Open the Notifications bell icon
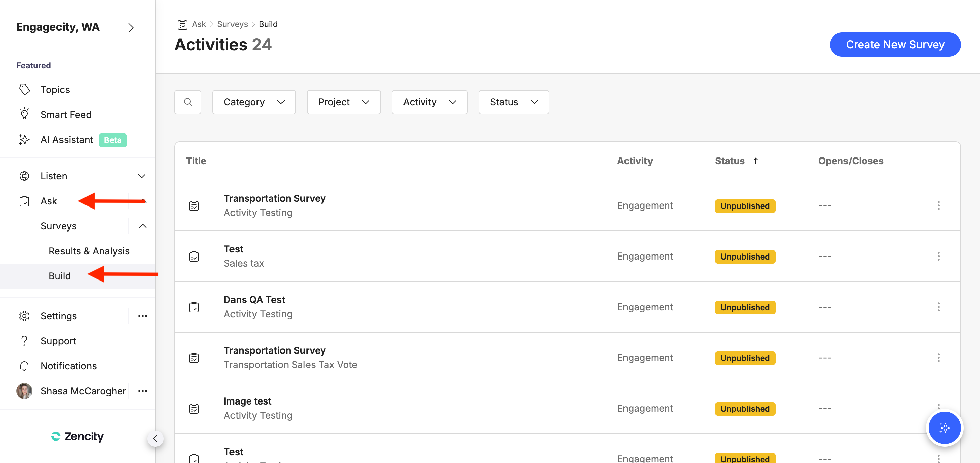The image size is (980, 463). click(x=24, y=366)
